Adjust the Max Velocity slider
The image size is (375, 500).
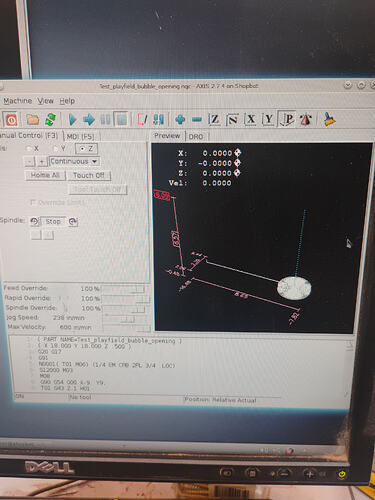click(127, 328)
